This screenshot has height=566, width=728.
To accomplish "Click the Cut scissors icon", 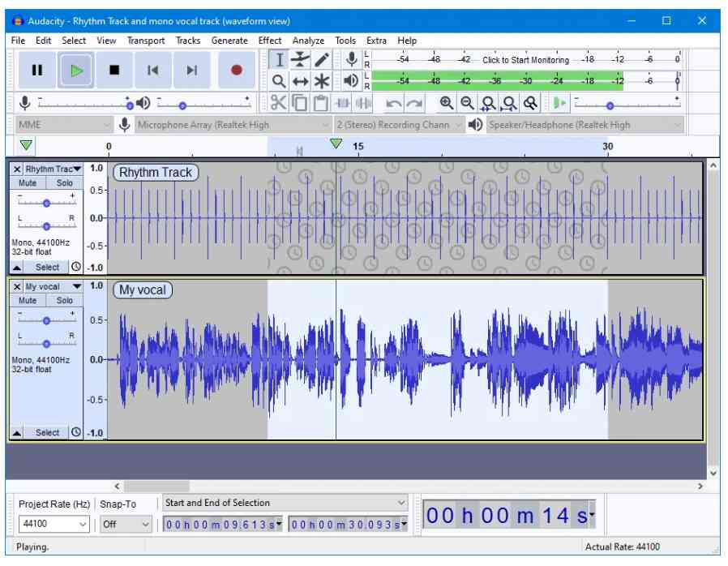I will pos(279,103).
